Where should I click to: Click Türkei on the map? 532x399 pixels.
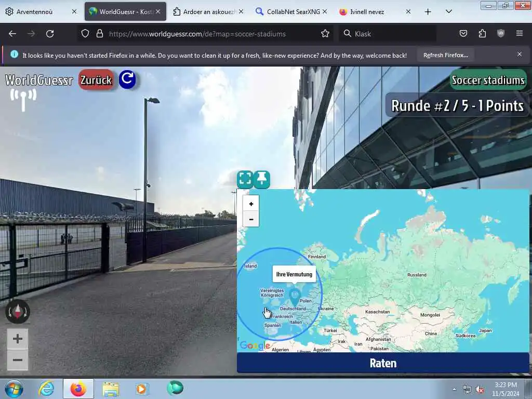click(x=330, y=330)
